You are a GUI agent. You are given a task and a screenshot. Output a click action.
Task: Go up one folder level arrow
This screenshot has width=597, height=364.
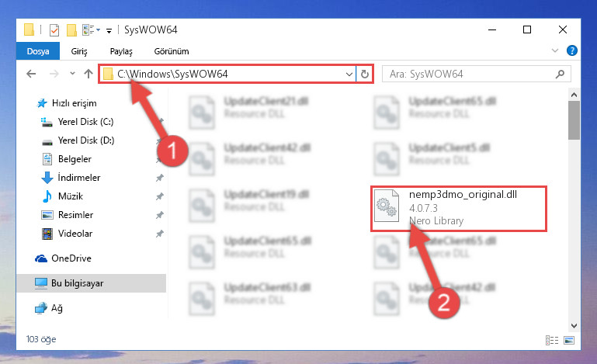(89, 74)
